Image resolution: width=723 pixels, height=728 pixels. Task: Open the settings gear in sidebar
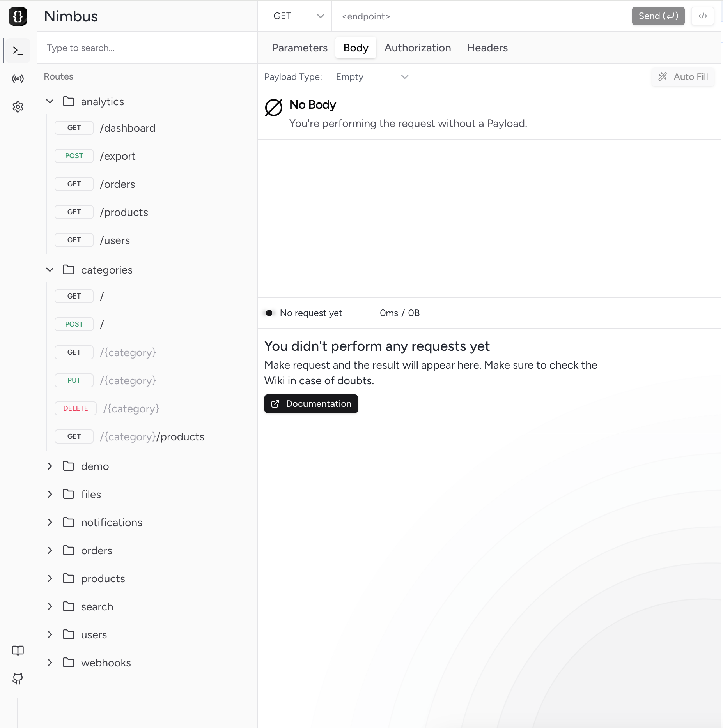(x=18, y=107)
